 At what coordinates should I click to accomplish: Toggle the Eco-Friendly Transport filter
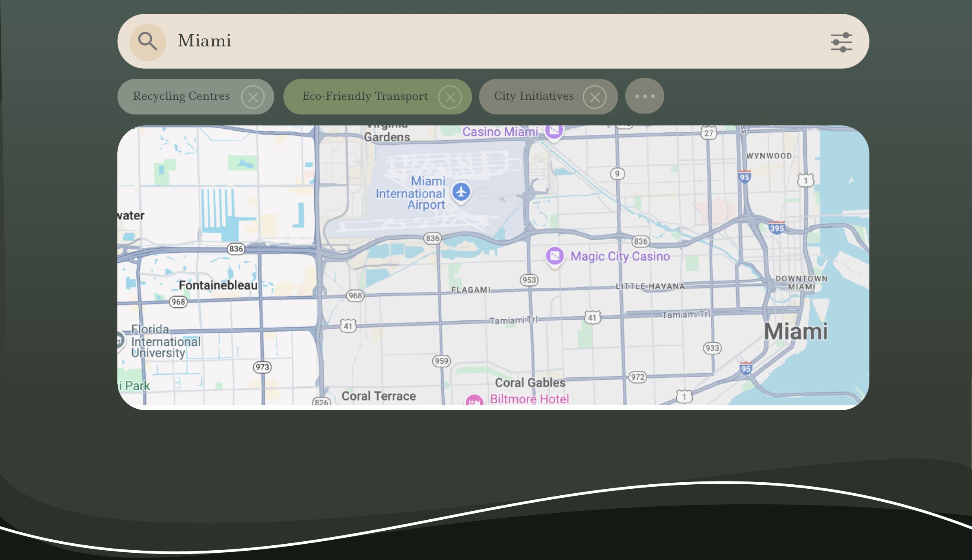pos(365,96)
